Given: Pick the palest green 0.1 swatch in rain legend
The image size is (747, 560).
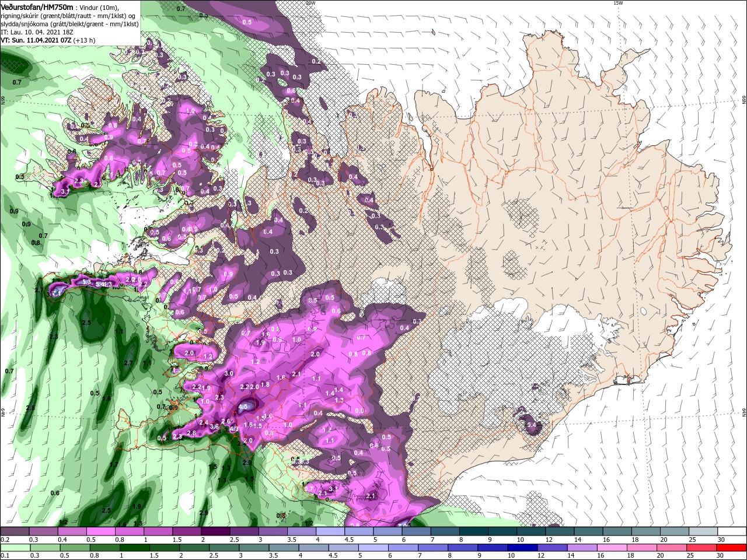Looking at the screenshot, I should pyautogui.click(x=15, y=548).
